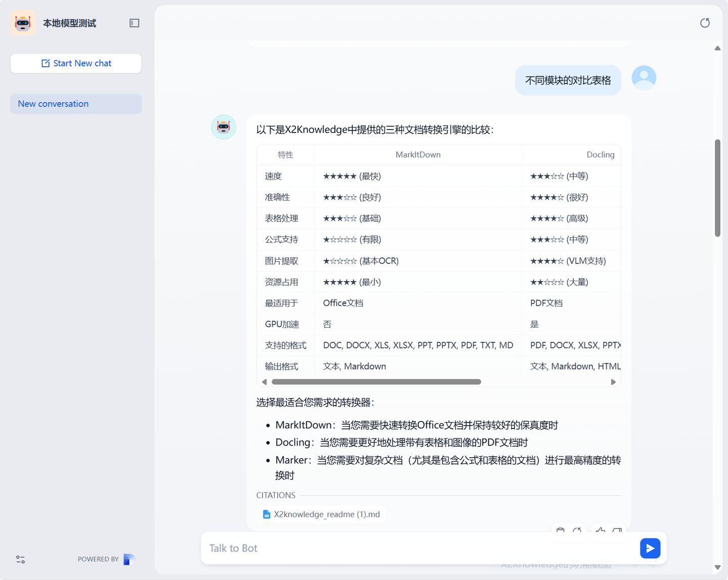
Task: Click the Docling bullet point text
Action: point(401,442)
